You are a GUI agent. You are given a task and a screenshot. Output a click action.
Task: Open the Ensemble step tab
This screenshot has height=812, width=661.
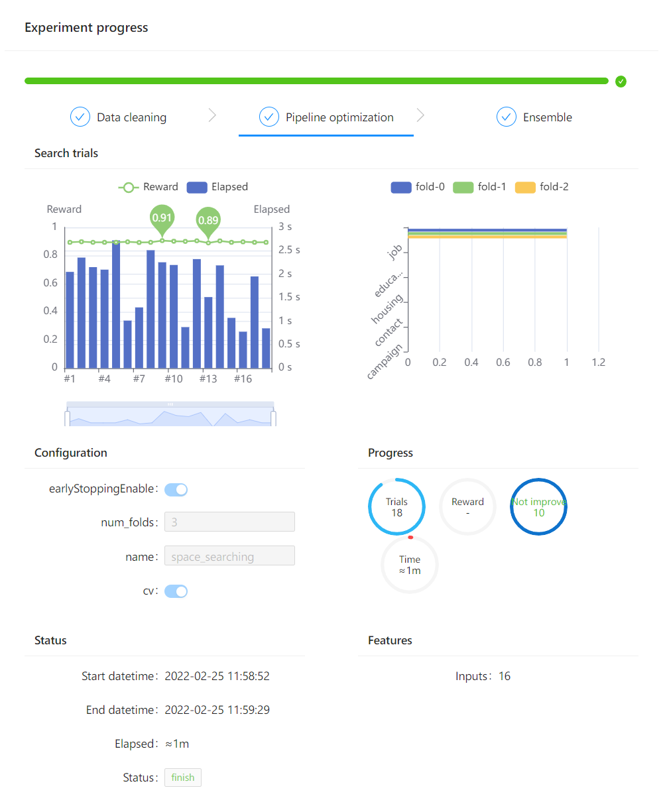[x=534, y=117]
